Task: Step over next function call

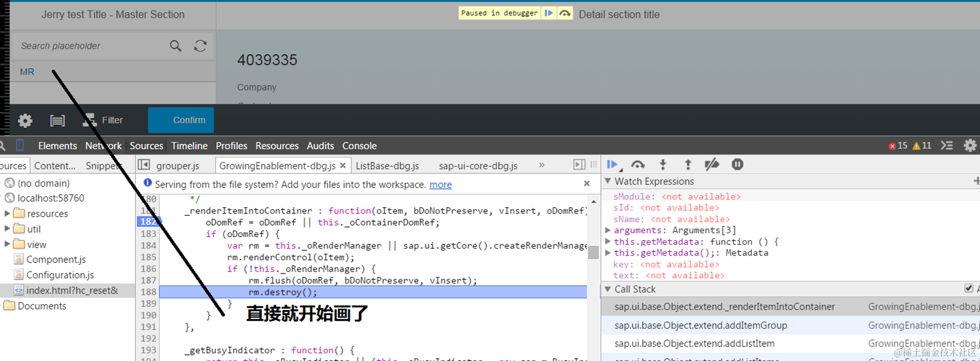Action: (x=638, y=164)
